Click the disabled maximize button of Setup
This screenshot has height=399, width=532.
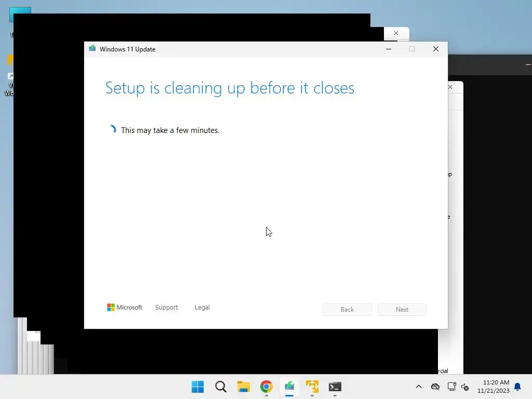coord(412,49)
